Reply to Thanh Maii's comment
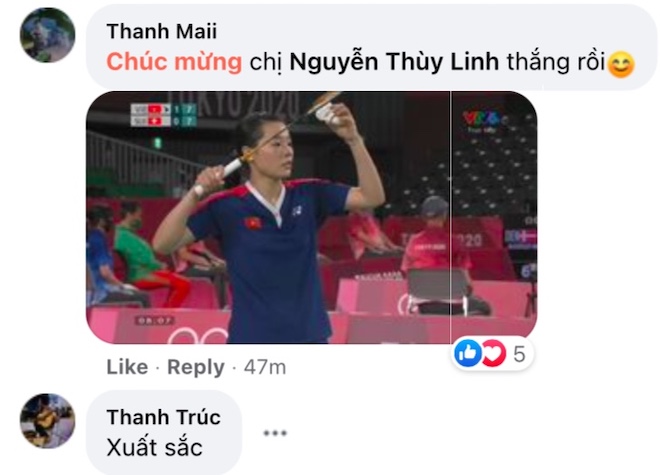The height and width of the screenshot is (475, 660). pos(196,368)
